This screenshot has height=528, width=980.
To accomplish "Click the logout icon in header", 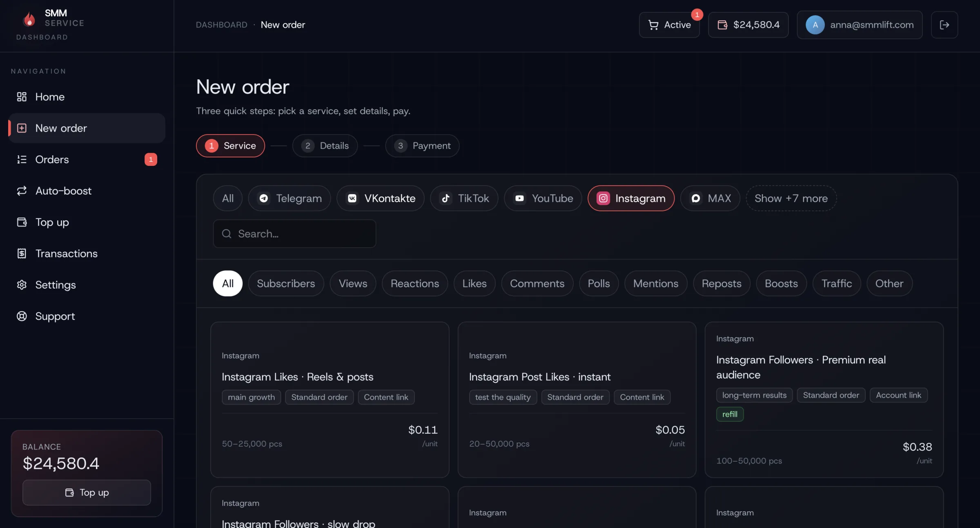I will pyautogui.click(x=944, y=25).
